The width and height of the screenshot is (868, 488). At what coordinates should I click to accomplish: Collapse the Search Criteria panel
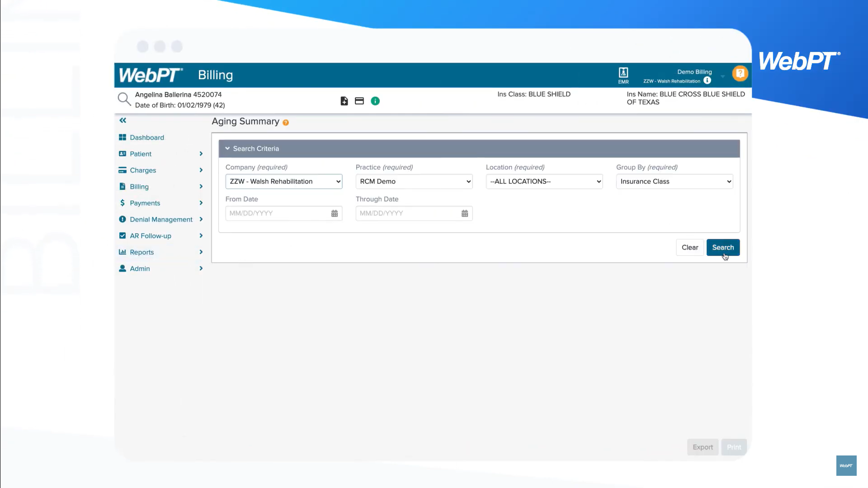pos(227,149)
